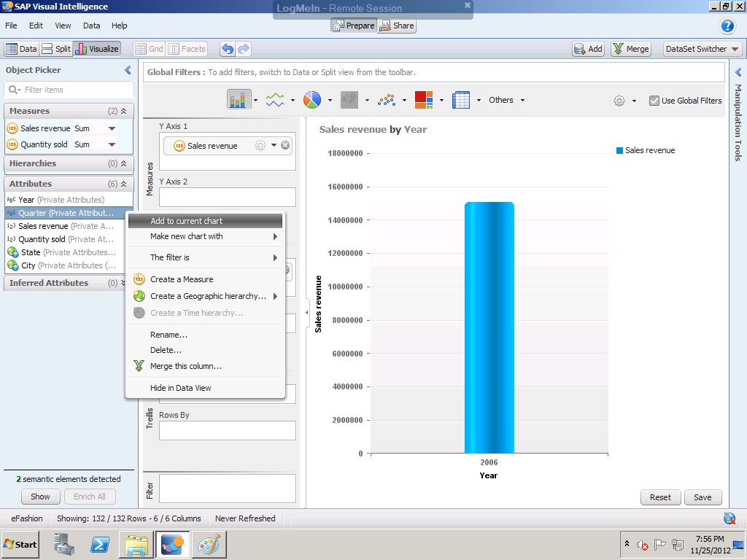Switch to Visualize view
Image resolution: width=747 pixels, height=560 pixels.
tap(97, 49)
